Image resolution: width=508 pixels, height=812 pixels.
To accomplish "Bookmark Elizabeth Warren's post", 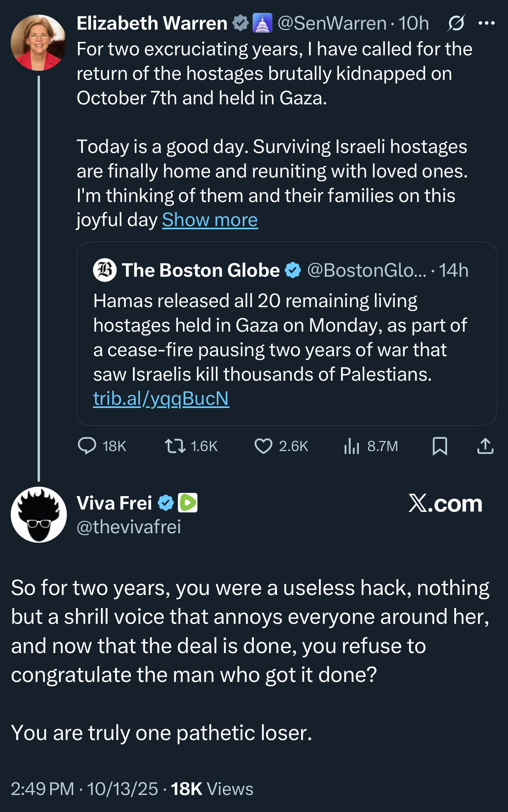I will click(440, 446).
